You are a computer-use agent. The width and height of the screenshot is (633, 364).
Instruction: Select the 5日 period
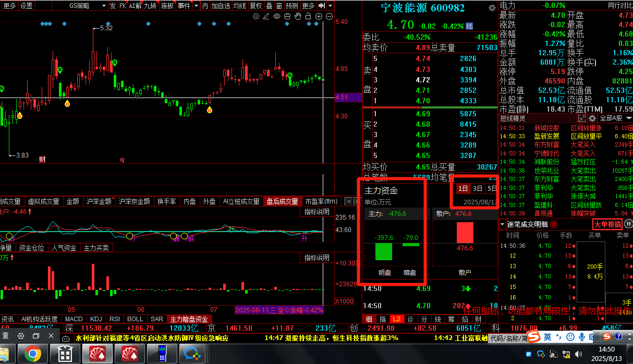[x=492, y=189]
